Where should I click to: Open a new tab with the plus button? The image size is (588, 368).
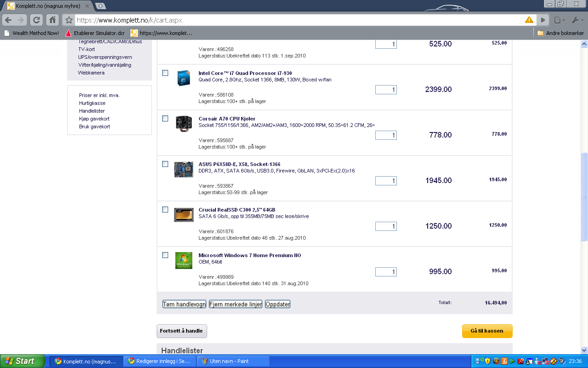[101, 6]
